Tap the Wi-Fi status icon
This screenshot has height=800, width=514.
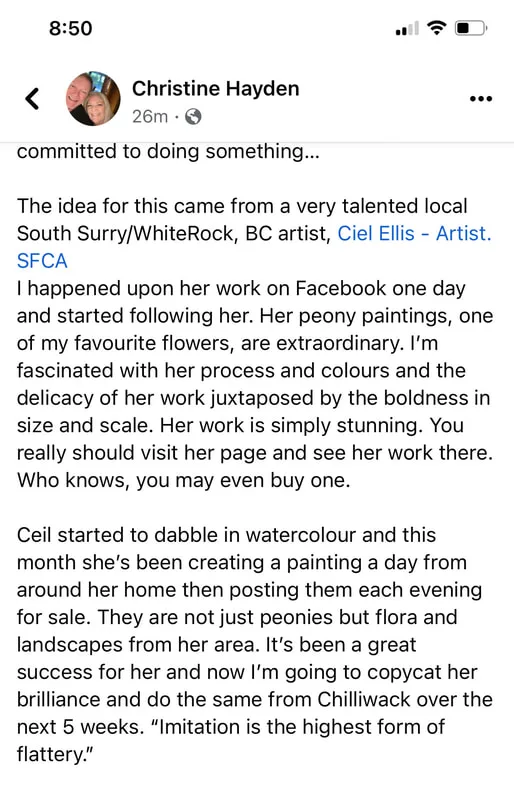pos(436,28)
